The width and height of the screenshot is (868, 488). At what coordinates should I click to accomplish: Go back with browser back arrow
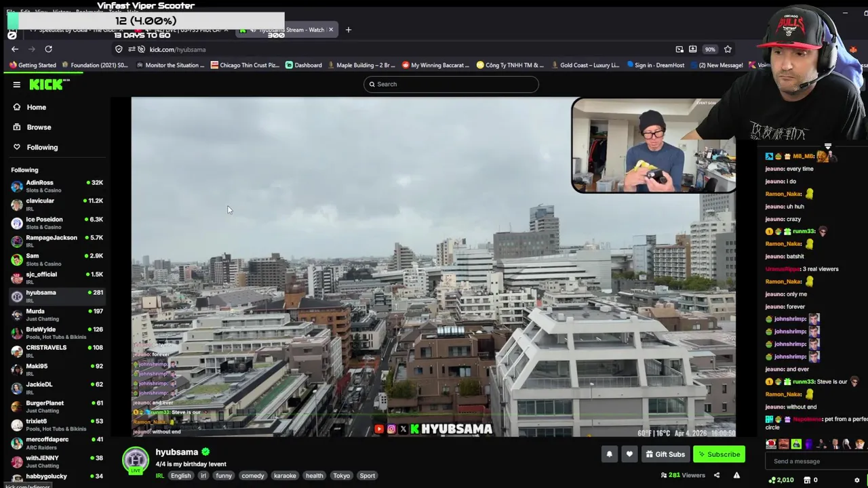point(15,49)
